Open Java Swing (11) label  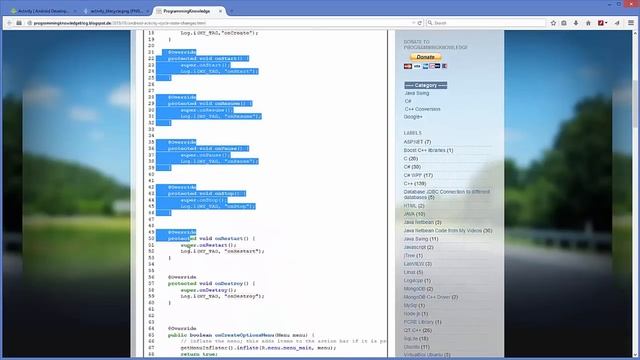(421, 239)
